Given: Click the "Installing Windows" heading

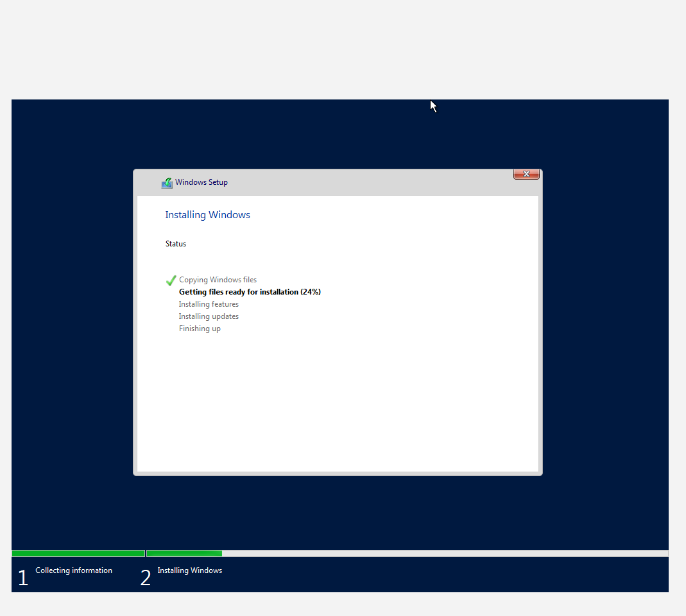Looking at the screenshot, I should pos(207,215).
